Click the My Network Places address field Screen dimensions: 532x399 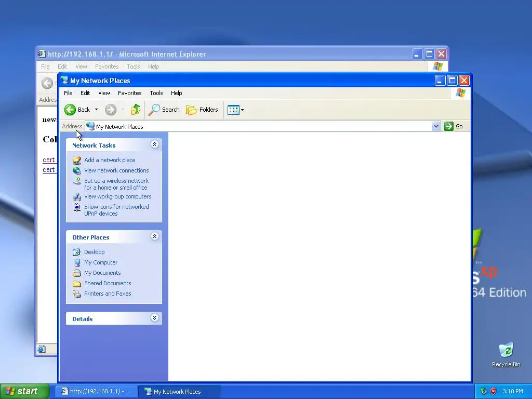pyautogui.click(x=259, y=127)
